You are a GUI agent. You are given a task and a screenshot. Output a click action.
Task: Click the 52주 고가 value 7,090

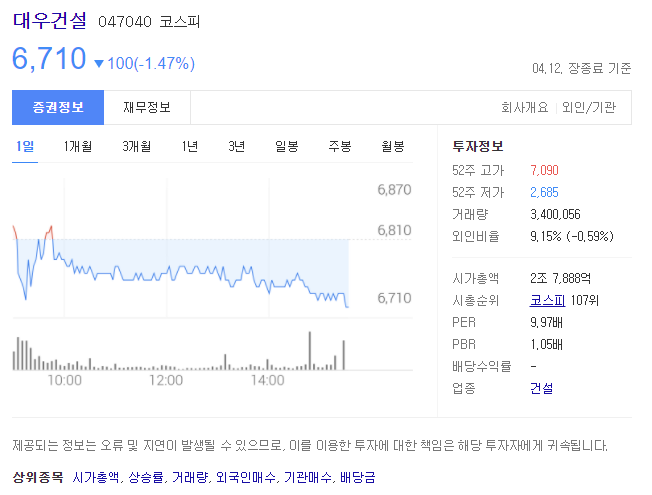pos(544,171)
